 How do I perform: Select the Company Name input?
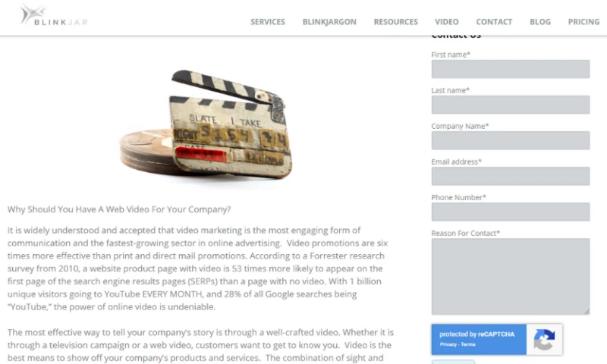511,140
